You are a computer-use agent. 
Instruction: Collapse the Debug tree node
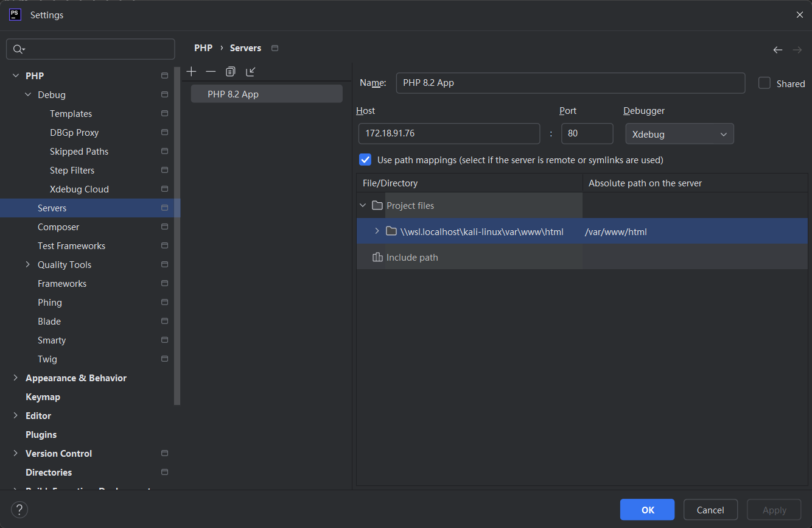click(x=28, y=94)
